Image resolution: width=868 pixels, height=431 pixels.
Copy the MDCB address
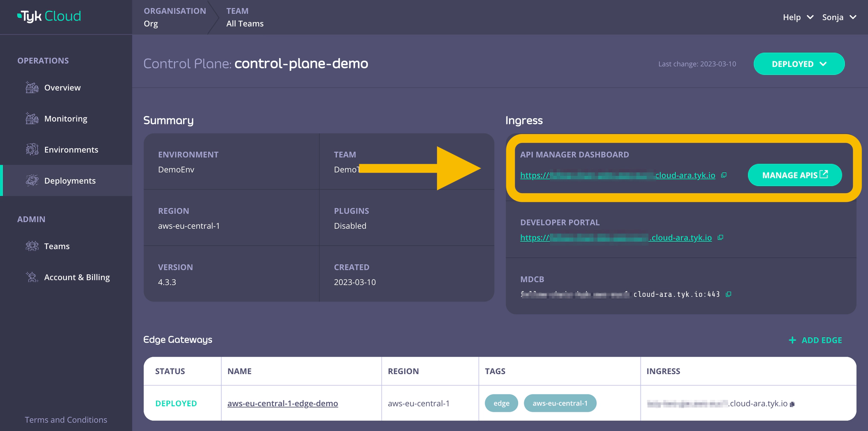click(x=728, y=294)
